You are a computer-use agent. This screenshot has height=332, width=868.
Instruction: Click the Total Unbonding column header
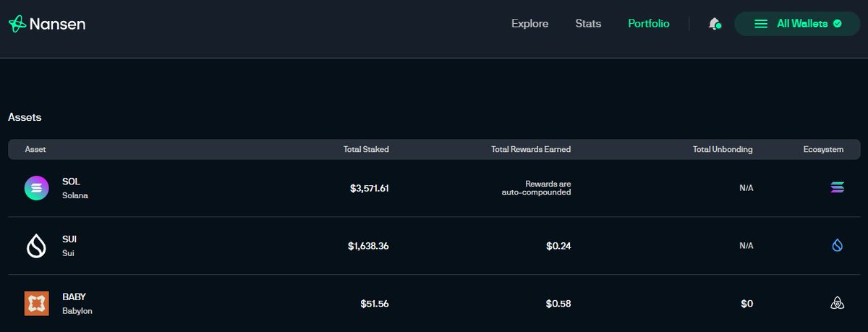723,150
